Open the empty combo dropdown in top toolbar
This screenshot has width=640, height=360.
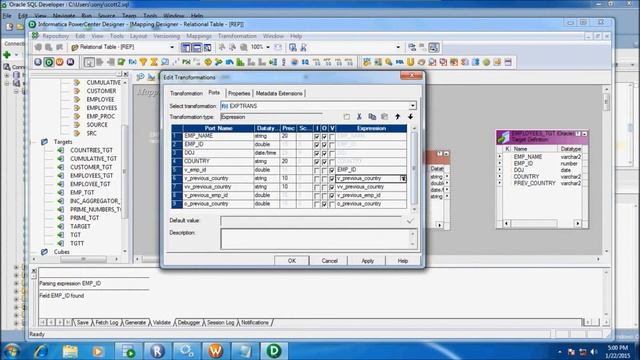tap(398, 47)
